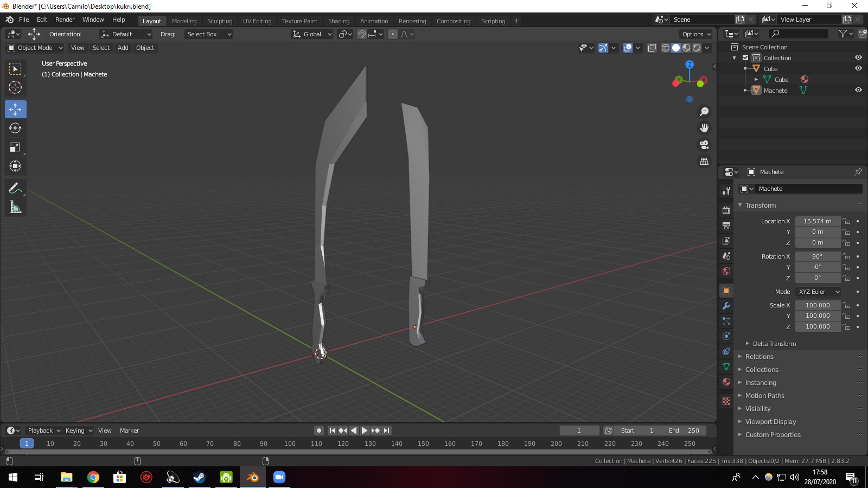
Task: Open the Particles properties tab
Action: click(x=726, y=321)
